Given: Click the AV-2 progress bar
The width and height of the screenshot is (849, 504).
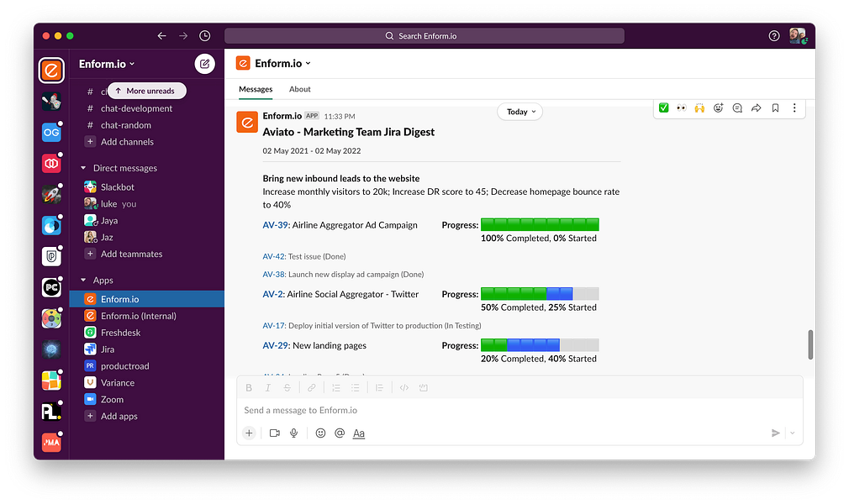Looking at the screenshot, I should point(540,294).
